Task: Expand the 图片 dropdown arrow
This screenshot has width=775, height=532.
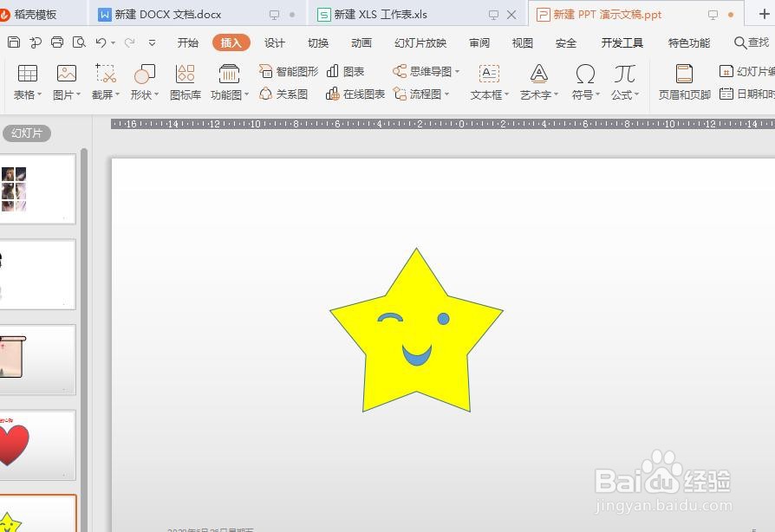Action: 78,94
